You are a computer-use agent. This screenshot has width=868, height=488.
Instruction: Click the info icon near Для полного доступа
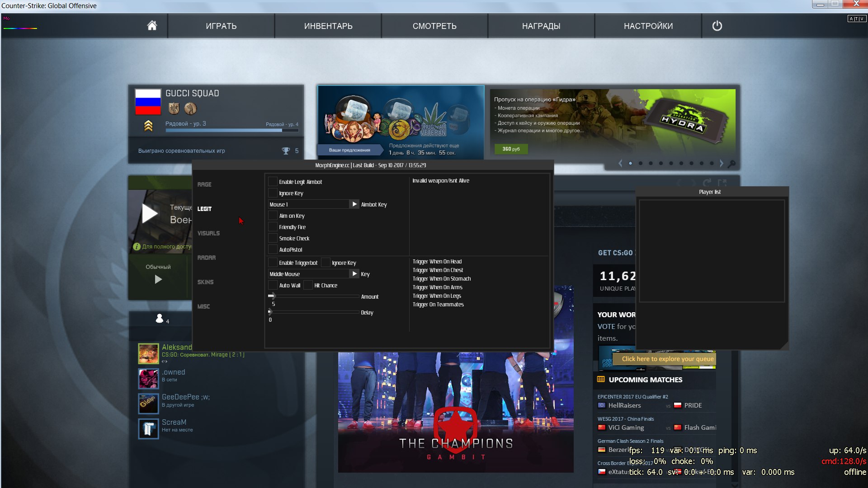137,247
